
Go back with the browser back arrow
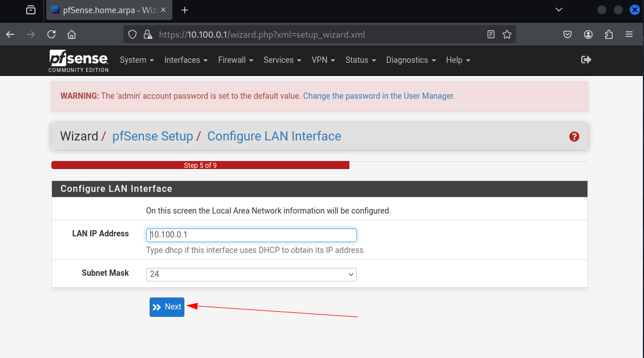[10, 34]
